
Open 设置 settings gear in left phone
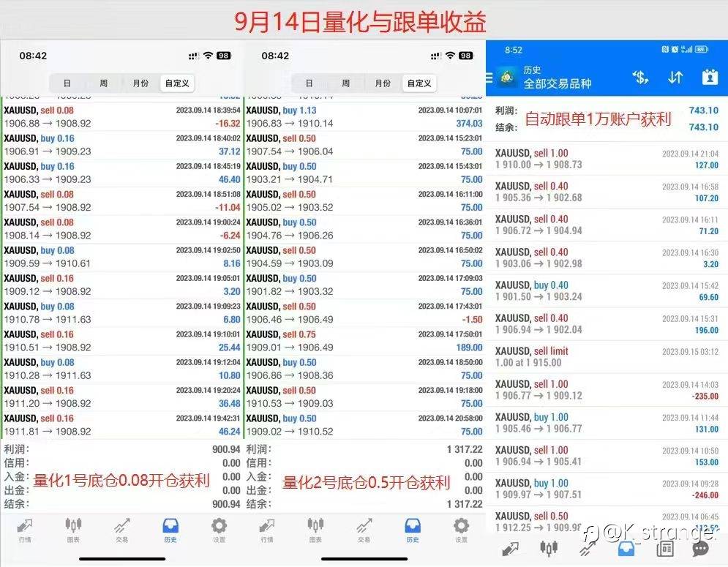coord(219,530)
